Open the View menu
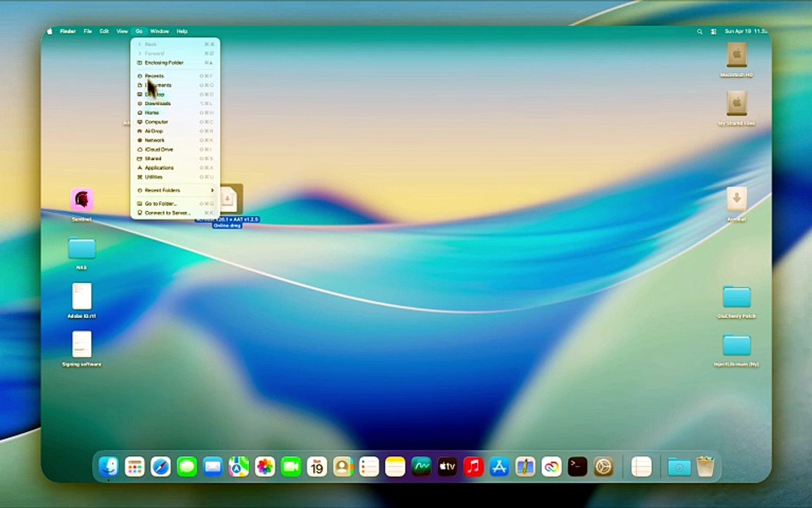 click(122, 32)
